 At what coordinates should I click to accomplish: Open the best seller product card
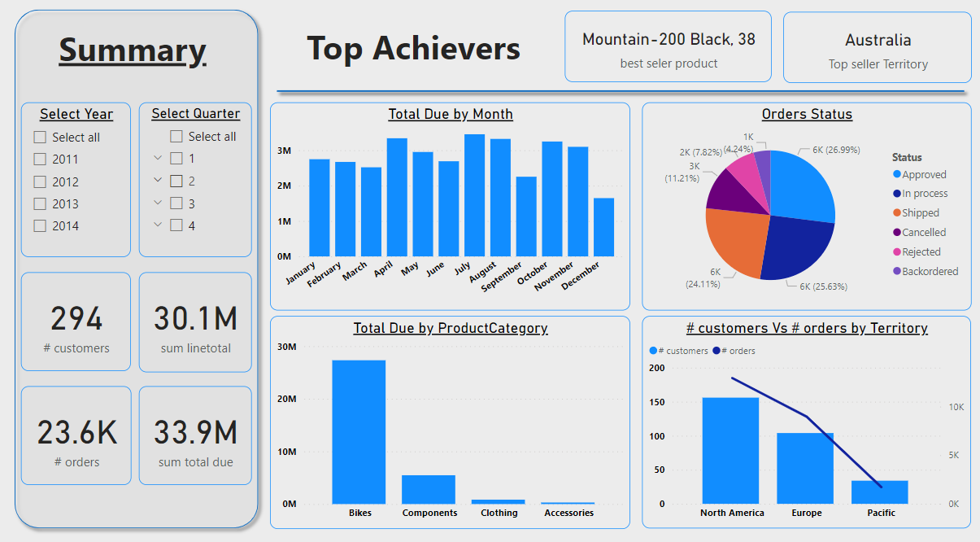pyautogui.click(x=668, y=47)
